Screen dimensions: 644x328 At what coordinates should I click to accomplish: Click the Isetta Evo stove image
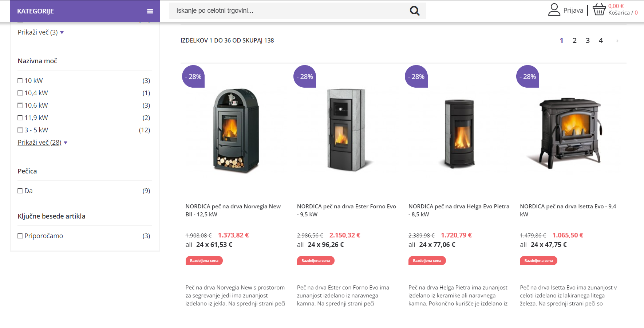(x=571, y=132)
